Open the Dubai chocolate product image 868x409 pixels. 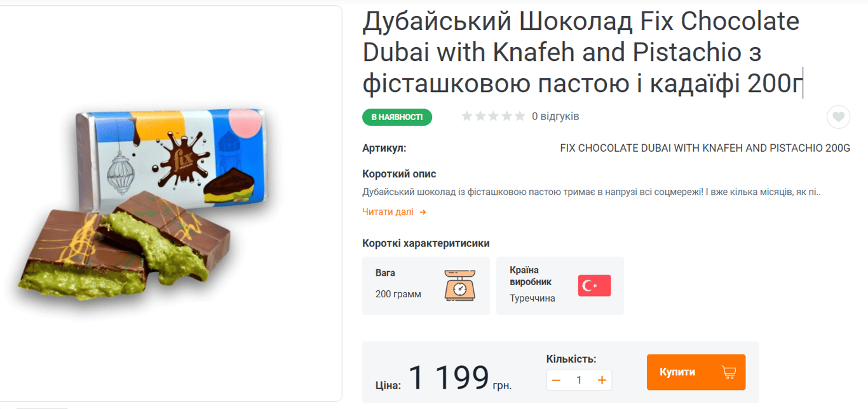coord(149,203)
